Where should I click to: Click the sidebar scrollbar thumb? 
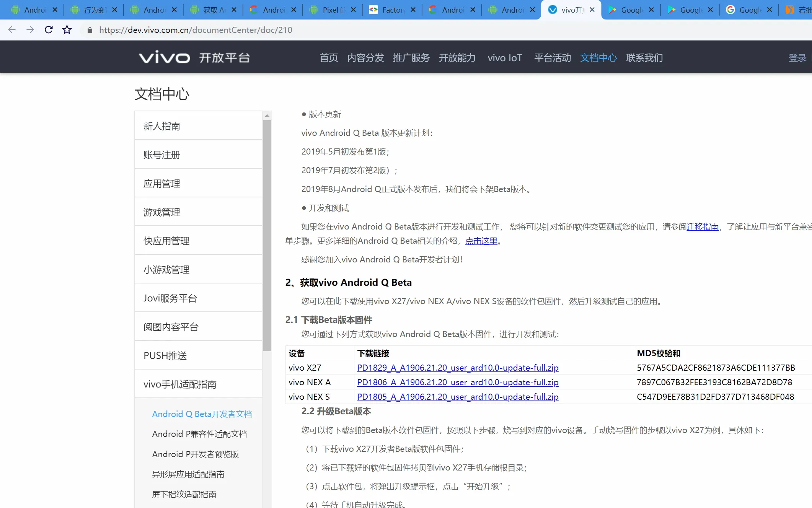(x=267, y=236)
